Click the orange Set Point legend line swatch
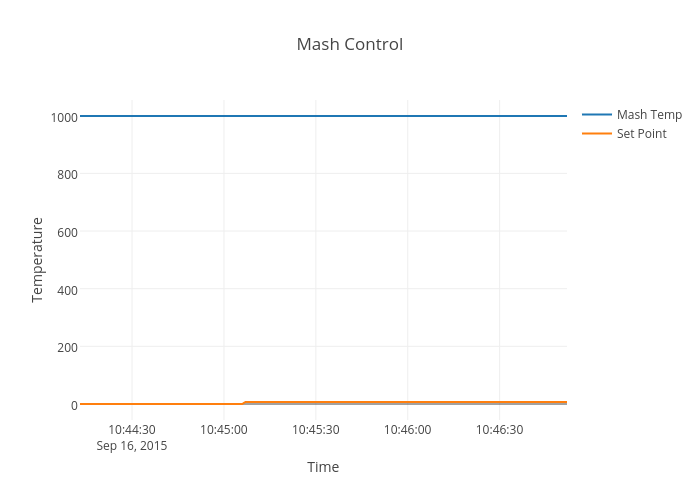The height and width of the screenshot is (500, 700). tap(597, 134)
